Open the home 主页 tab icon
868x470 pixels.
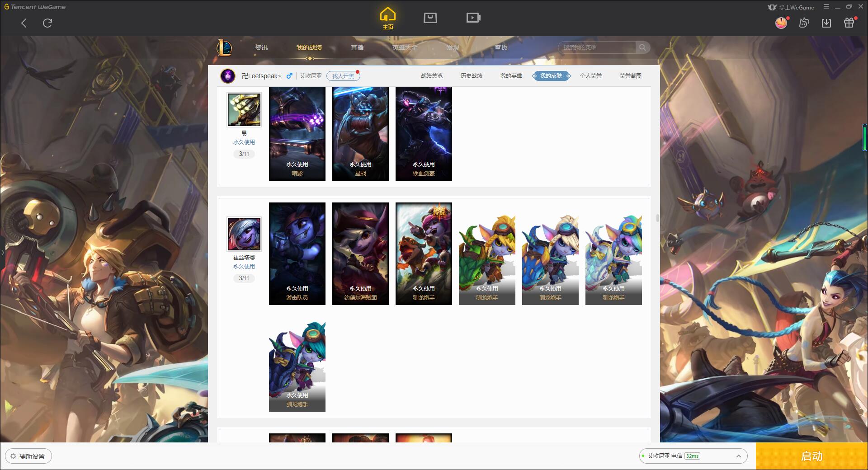387,19
